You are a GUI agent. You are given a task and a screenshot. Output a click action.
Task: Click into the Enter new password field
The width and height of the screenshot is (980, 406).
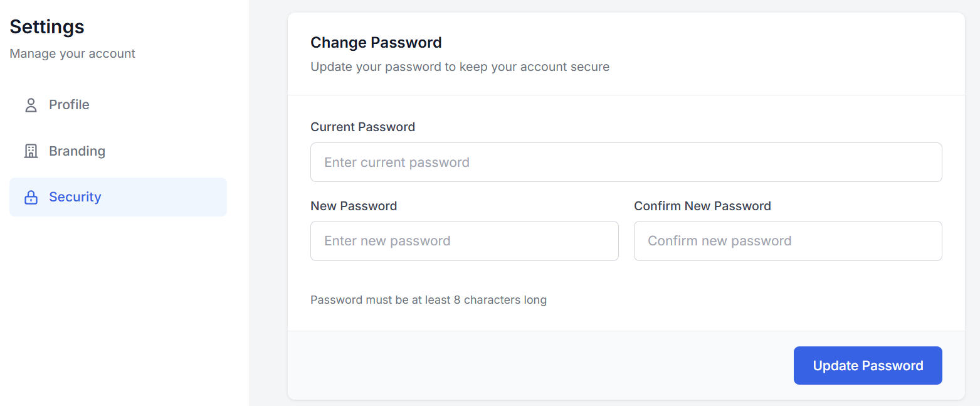(x=464, y=241)
